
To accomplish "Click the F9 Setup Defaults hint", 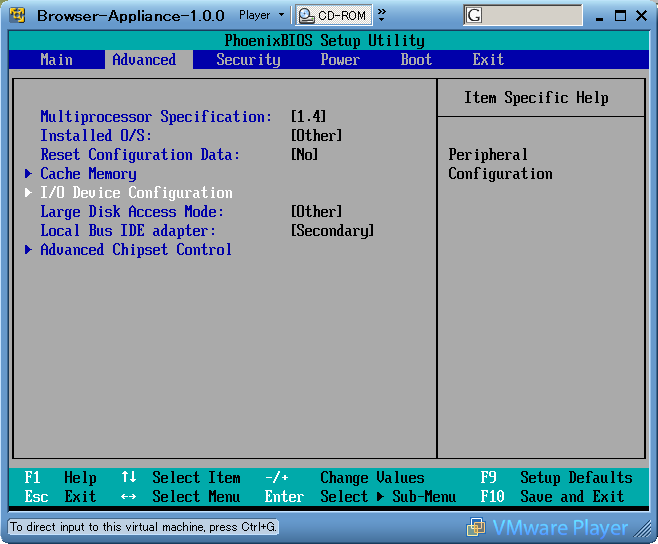I will 556,478.
